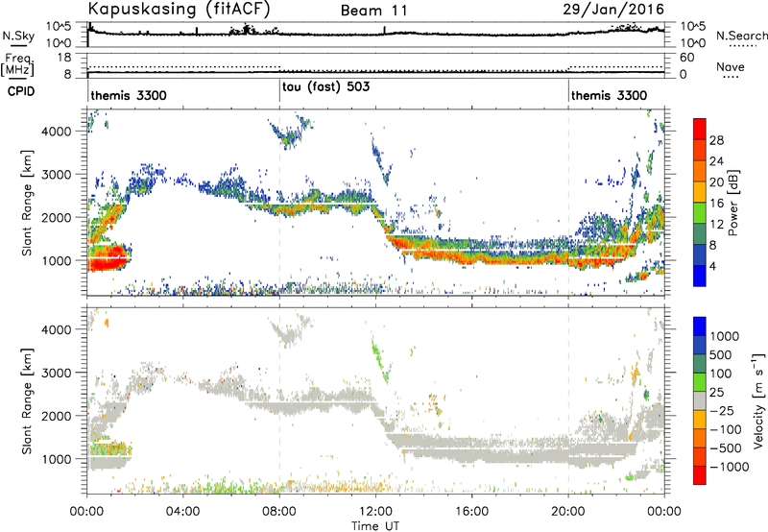Viewport: 768px width, 532px height.
Task: Click the 2000 tick on power panel
Action: tap(56, 217)
